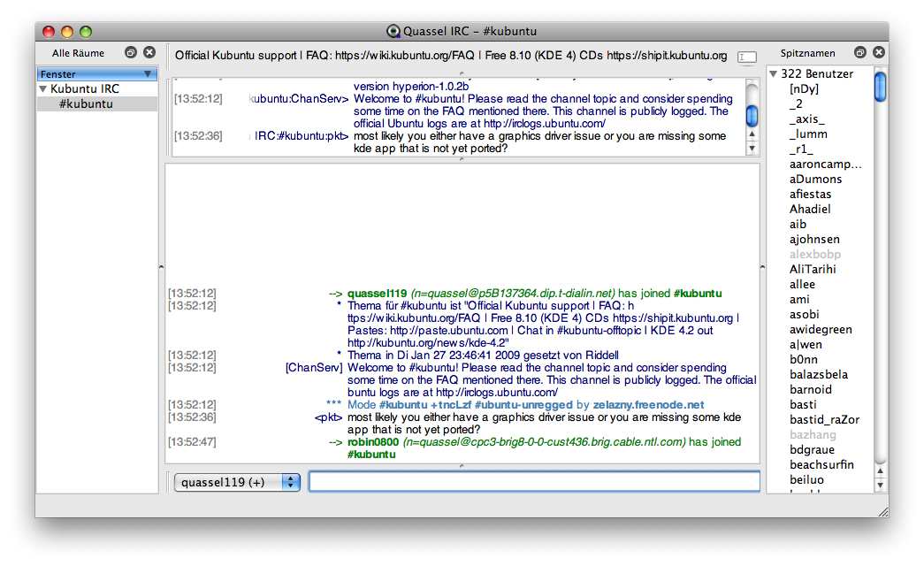
Task: Float the Spitznamen dock panel
Action: [860, 52]
